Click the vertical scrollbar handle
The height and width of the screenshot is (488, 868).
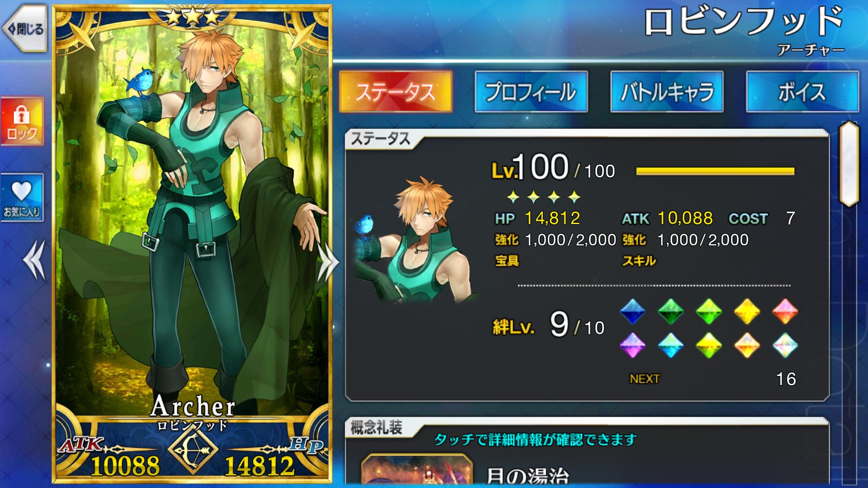tap(849, 164)
